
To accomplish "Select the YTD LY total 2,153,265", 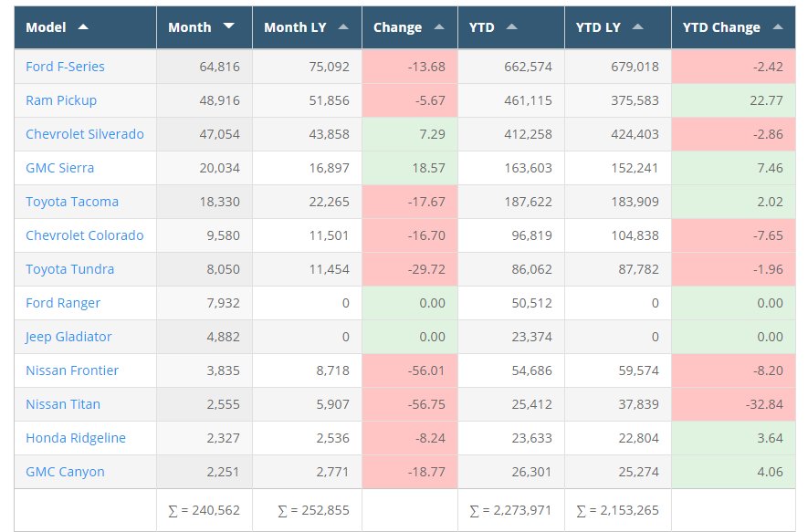I will (617, 510).
